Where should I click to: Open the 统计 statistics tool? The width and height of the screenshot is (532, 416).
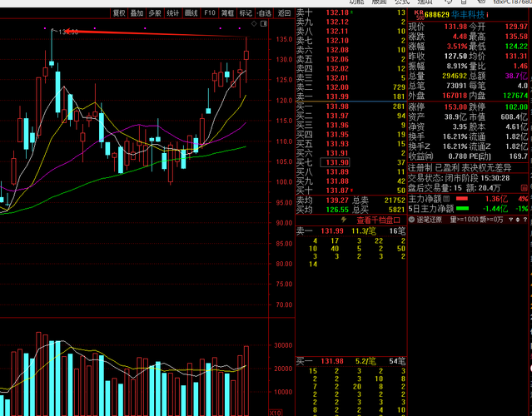(173, 13)
